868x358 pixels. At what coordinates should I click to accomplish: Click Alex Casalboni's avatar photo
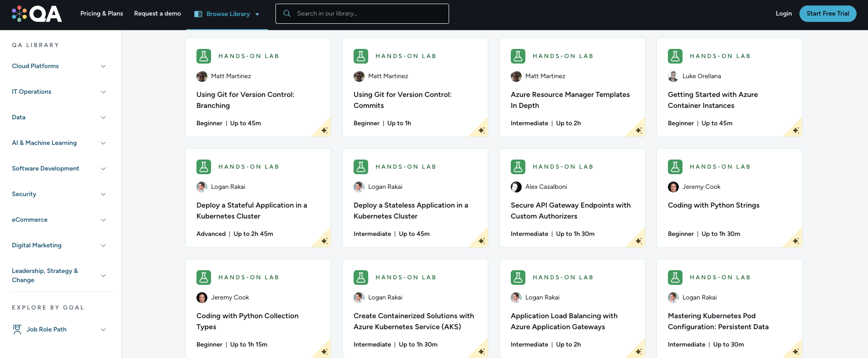point(516,187)
